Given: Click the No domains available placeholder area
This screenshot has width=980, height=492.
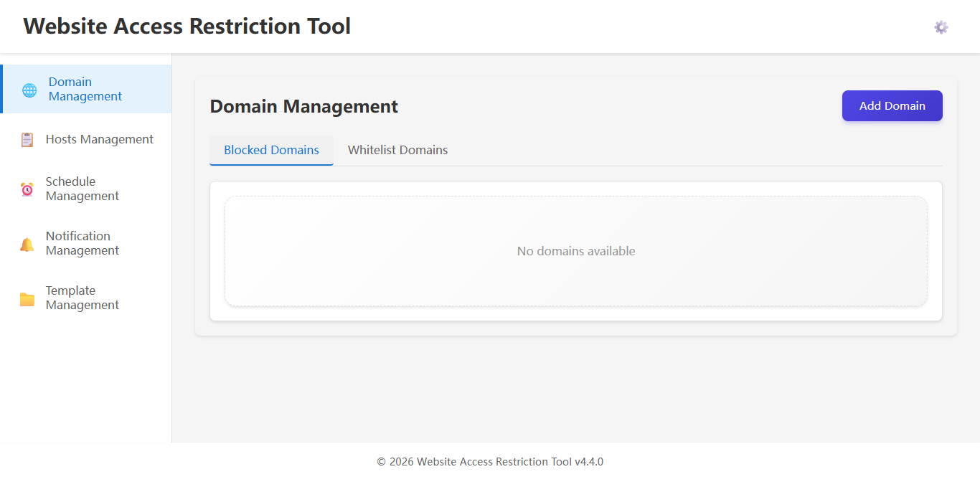Looking at the screenshot, I should click(576, 251).
